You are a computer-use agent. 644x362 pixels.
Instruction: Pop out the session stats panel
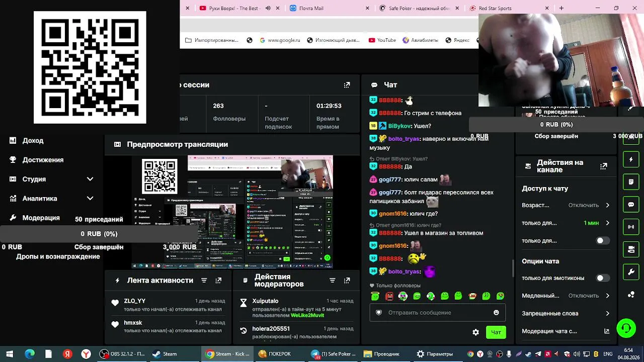(x=347, y=85)
